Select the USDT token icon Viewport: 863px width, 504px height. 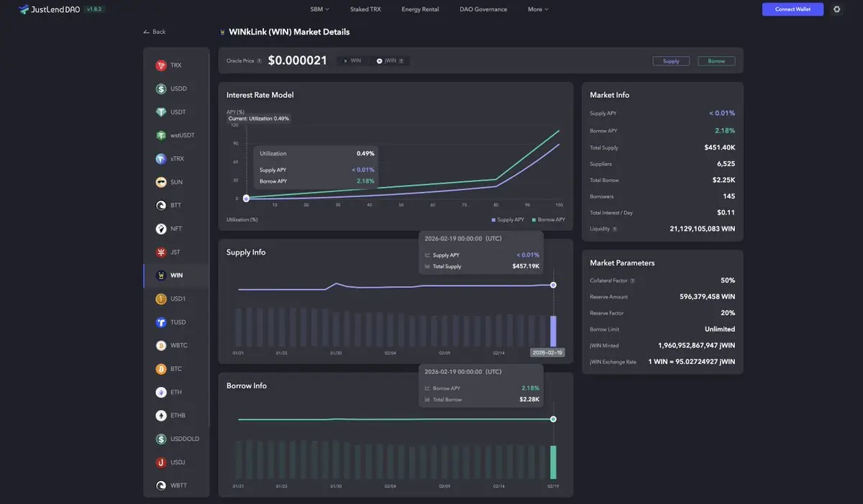point(161,112)
